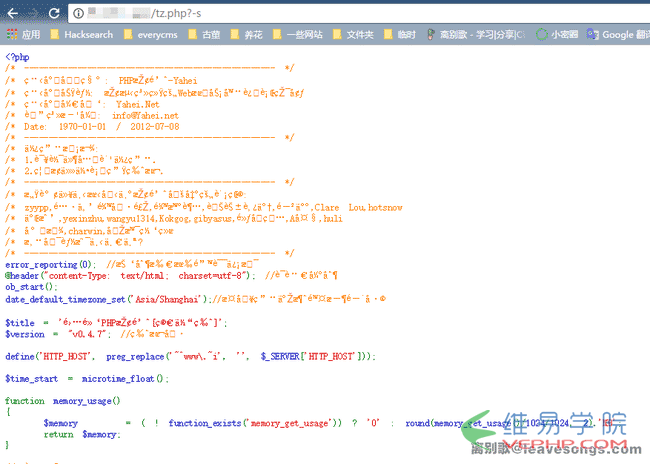
Task: Click the return $memory; line
Action: (x=82, y=434)
